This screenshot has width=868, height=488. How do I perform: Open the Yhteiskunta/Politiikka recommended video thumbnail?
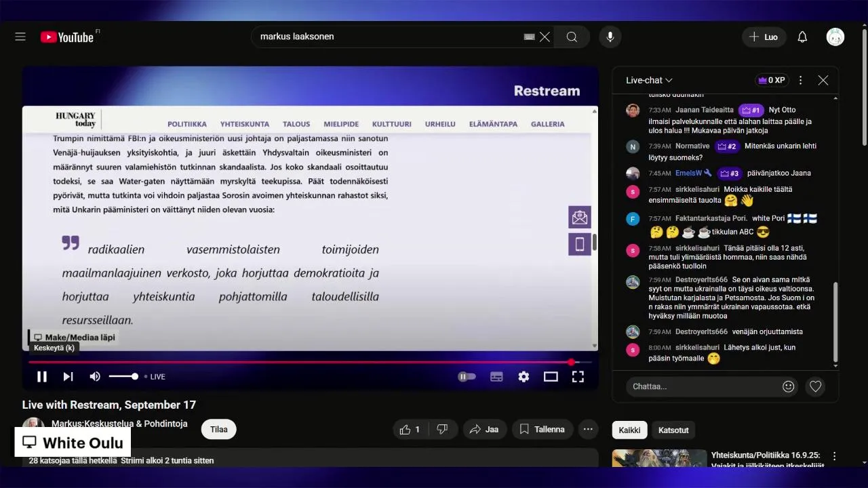pyautogui.click(x=659, y=458)
